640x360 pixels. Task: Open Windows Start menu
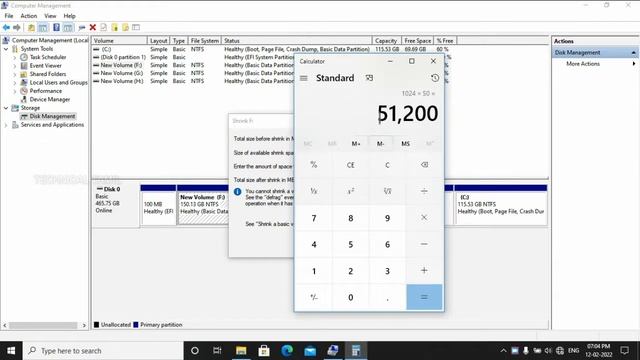point(11,351)
